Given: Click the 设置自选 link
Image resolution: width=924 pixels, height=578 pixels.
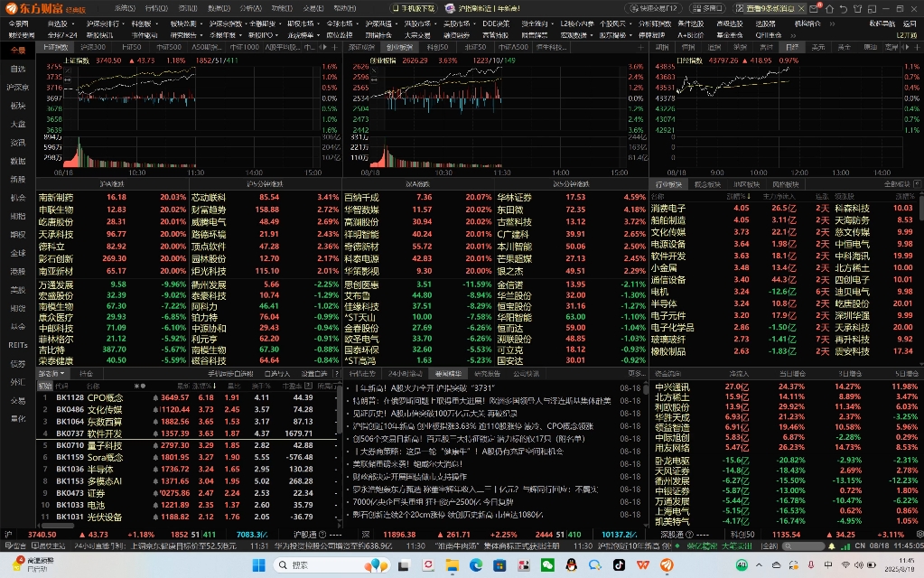Looking at the screenshot, I should 314,374.
